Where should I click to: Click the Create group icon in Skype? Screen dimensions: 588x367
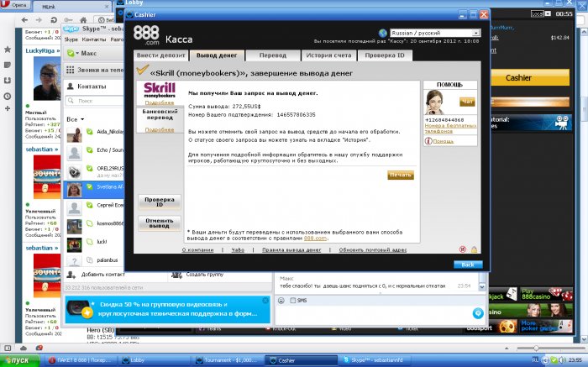[x=176, y=275]
